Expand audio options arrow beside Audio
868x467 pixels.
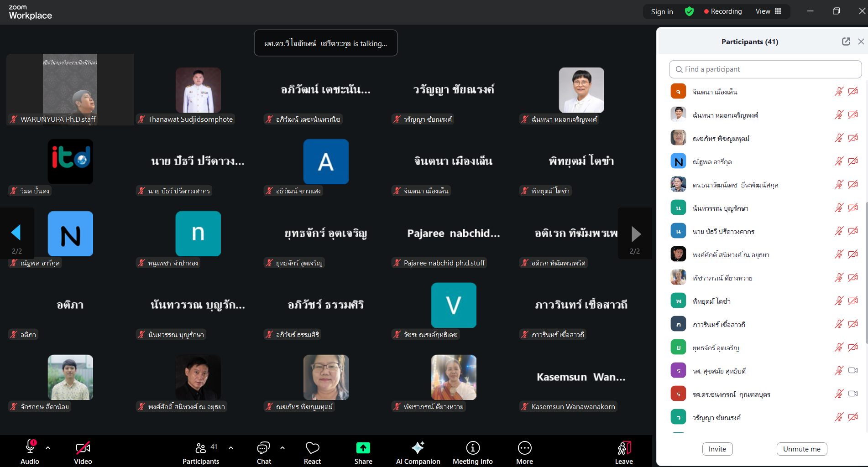click(48, 448)
